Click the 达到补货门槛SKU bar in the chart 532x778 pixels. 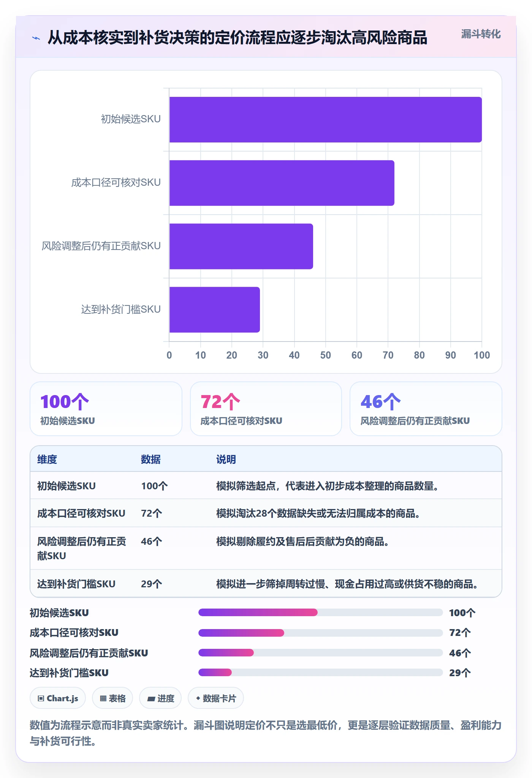pyautogui.click(x=215, y=310)
